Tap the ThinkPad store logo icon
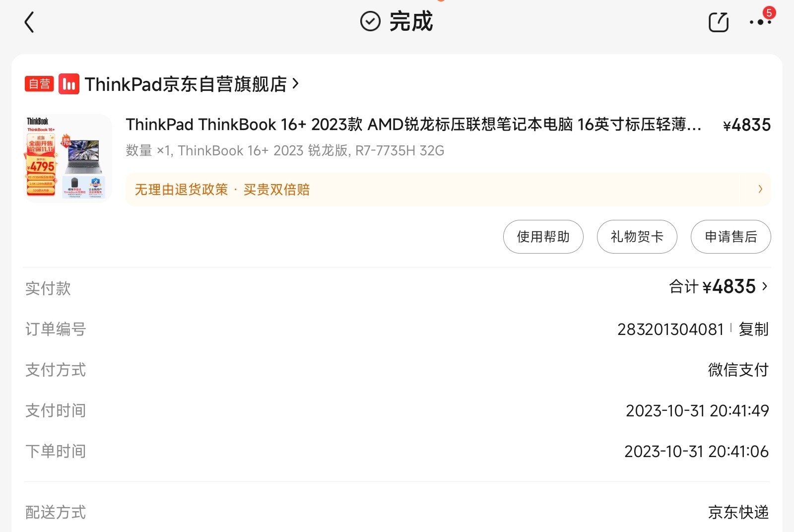The width and height of the screenshot is (794, 532). pyautogui.click(x=69, y=84)
